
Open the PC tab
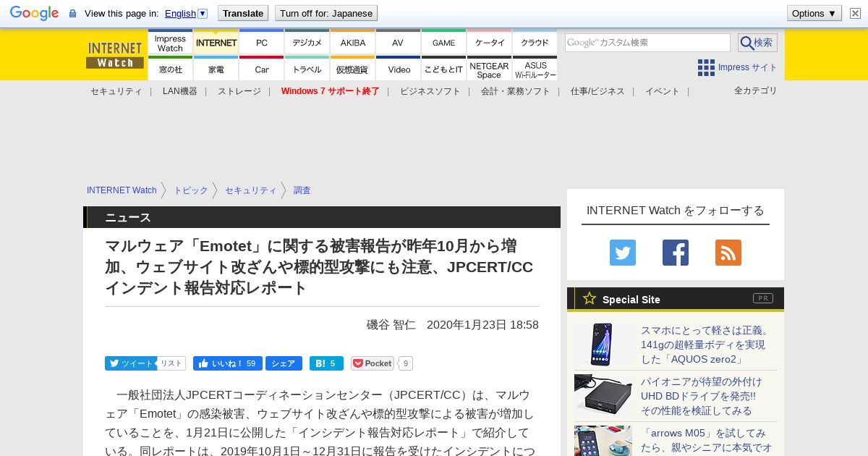coord(262,43)
